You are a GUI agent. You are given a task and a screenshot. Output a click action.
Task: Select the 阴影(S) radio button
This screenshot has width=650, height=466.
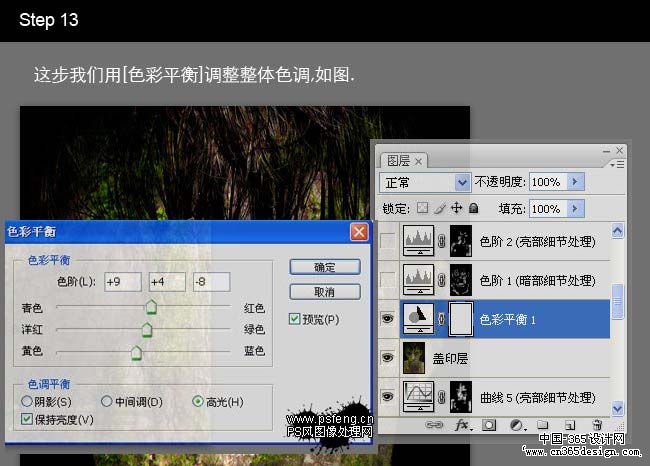(27, 401)
